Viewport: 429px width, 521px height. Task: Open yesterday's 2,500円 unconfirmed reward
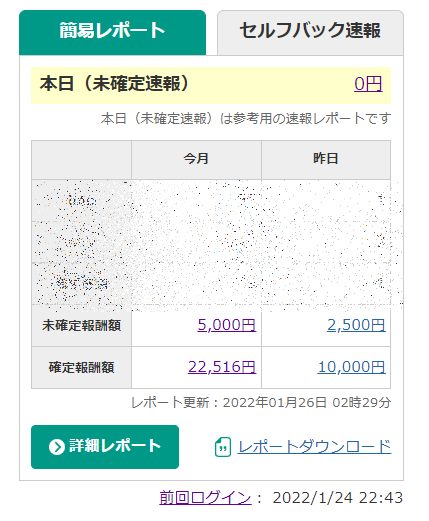coord(356,325)
